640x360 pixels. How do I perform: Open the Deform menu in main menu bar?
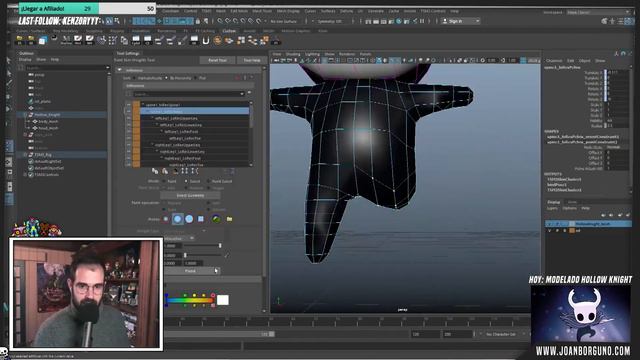(x=347, y=11)
